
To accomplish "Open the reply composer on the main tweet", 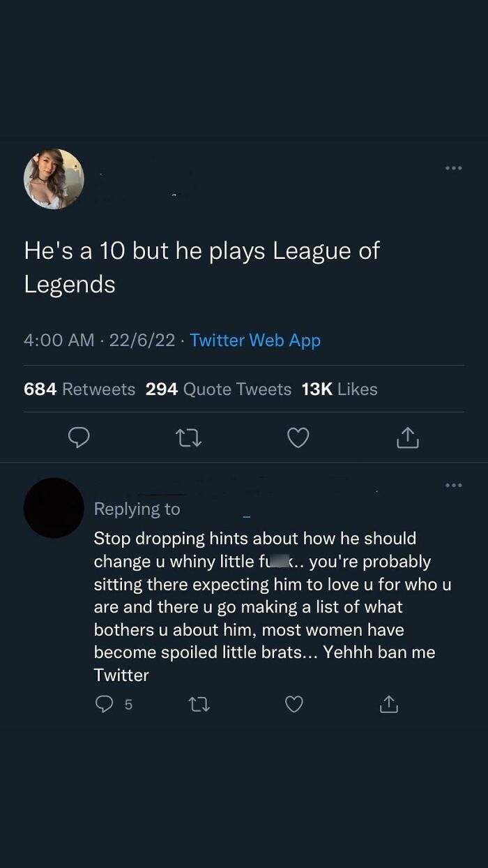I will point(79,437).
